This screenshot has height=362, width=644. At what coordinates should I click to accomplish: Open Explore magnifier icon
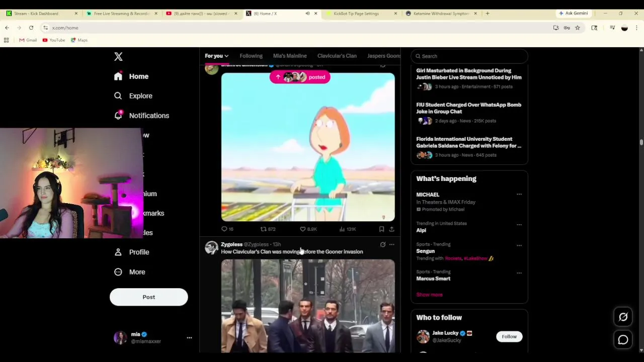(118, 96)
